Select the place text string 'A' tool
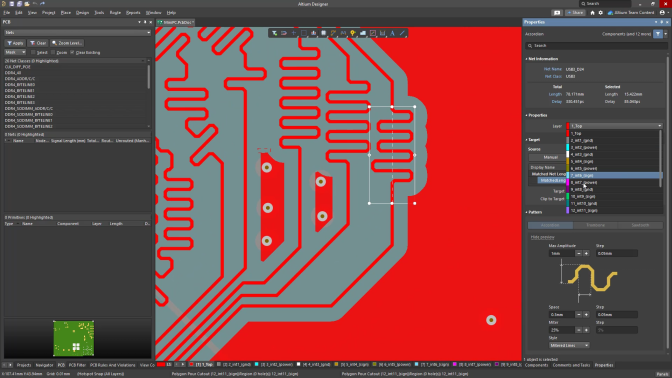Viewport: 672px width, 378px height. coord(392,33)
